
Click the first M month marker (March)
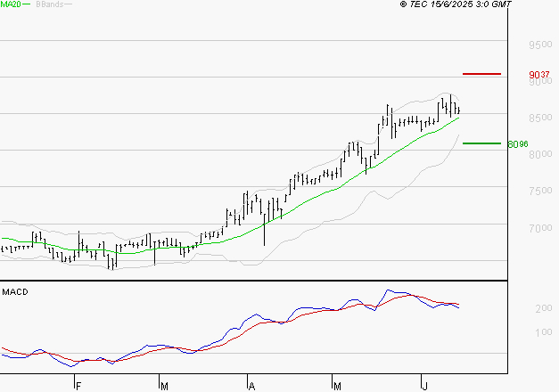tap(164, 386)
